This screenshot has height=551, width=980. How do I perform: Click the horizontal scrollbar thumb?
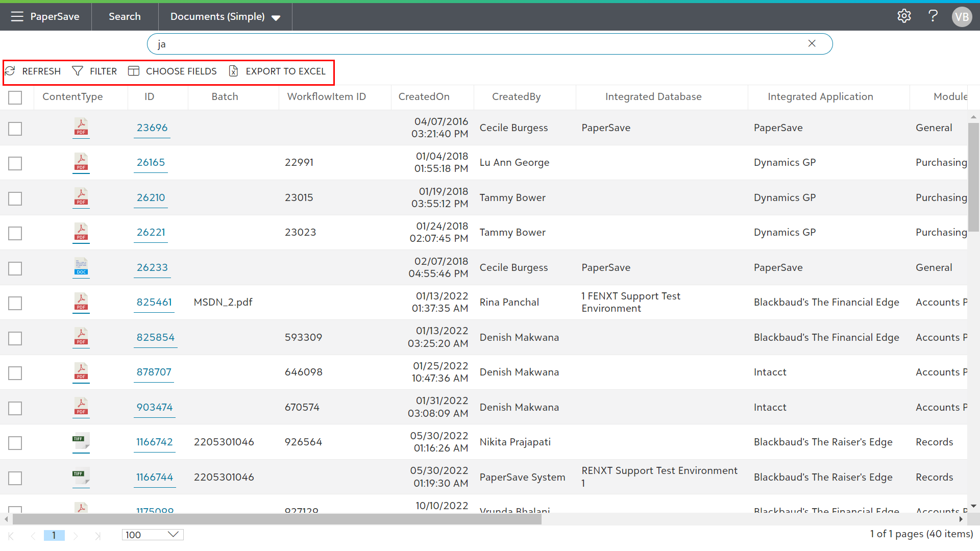tap(276, 519)
